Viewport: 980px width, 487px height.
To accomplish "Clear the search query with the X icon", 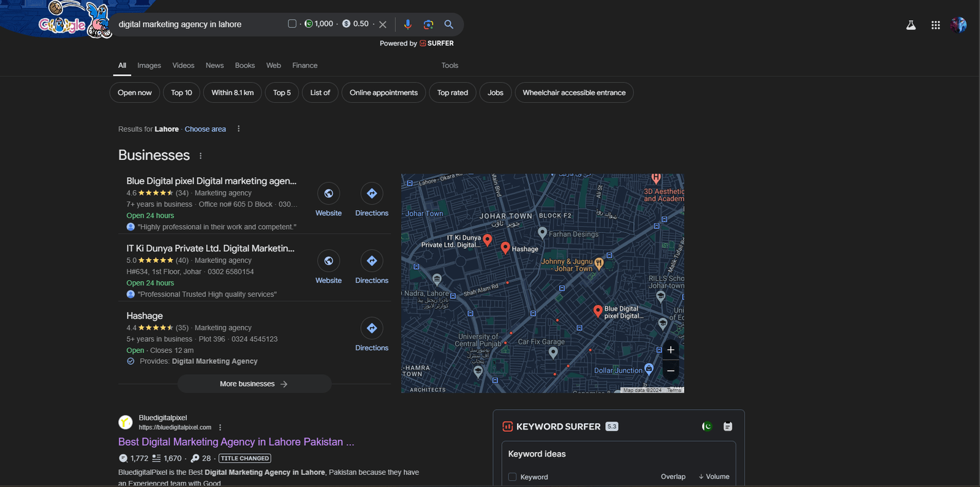I will click(383, 25).
